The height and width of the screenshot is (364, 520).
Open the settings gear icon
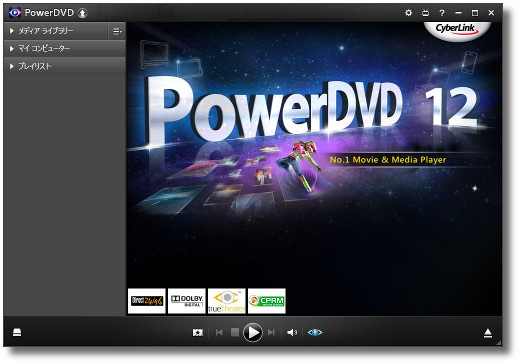click(408, 13)
